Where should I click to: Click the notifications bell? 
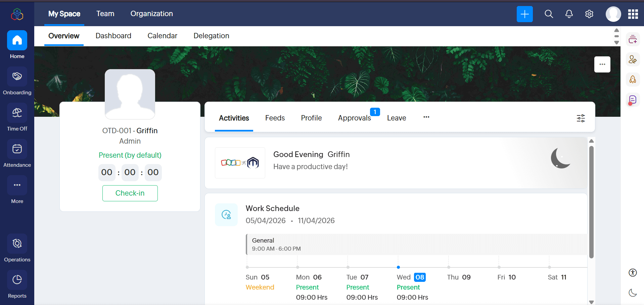(569, 14)
